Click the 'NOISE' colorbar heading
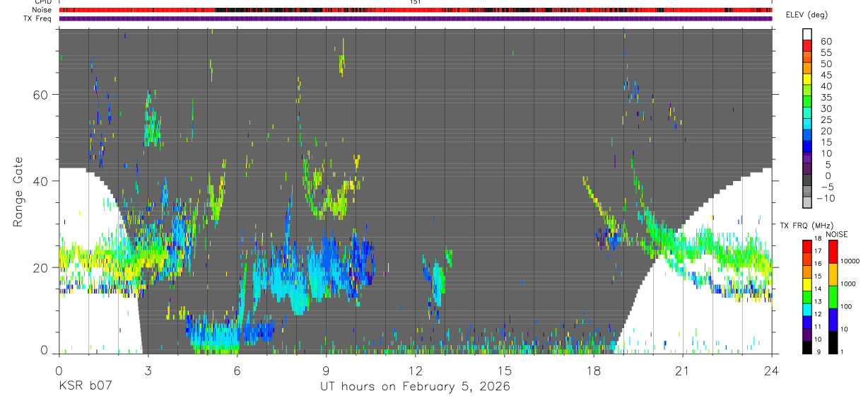 click(x=837, y=234)
